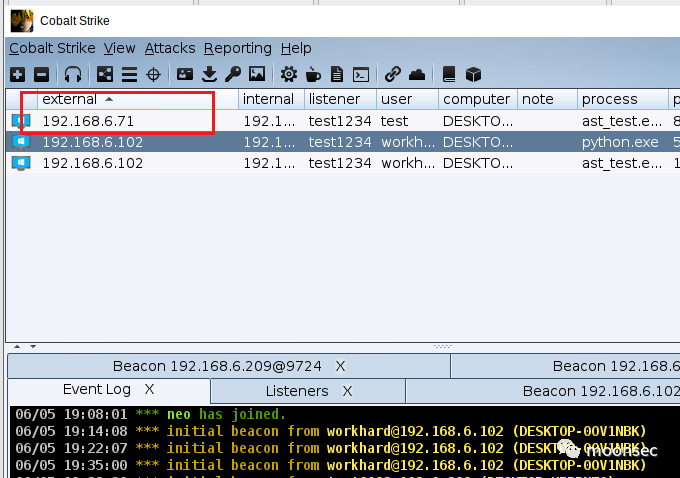The image size is (680, 478).
Task: Collapse top panel with up arrow
Action: click(x=17, y=347)
